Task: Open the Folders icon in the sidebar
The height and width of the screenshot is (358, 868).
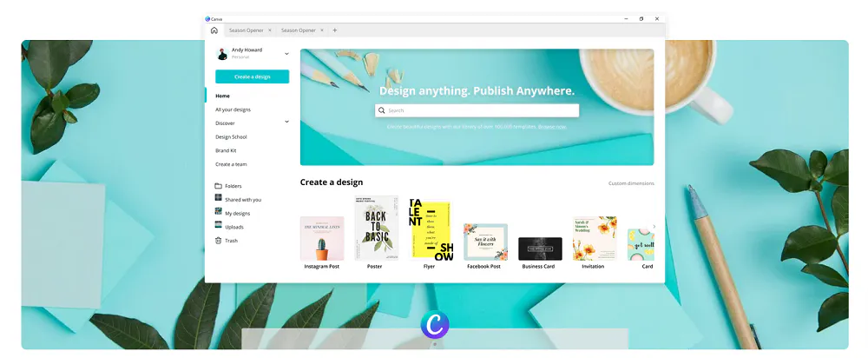Action: coord(219,186)
